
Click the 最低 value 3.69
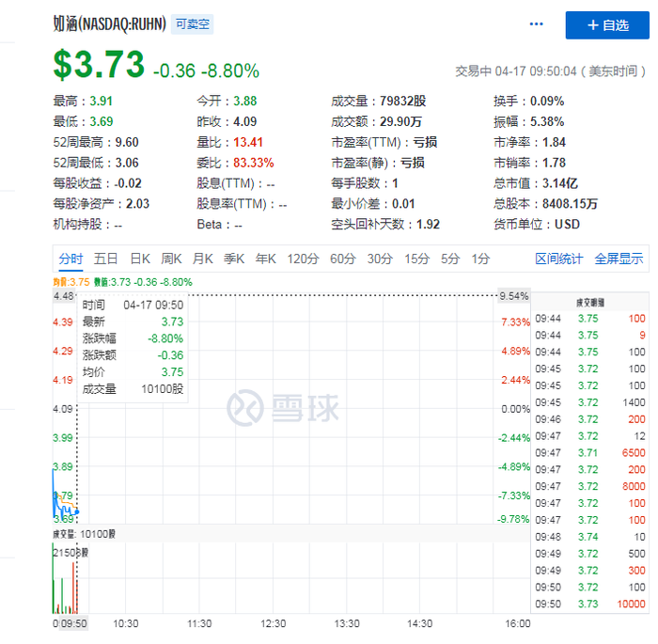click(x=102, y=121)
